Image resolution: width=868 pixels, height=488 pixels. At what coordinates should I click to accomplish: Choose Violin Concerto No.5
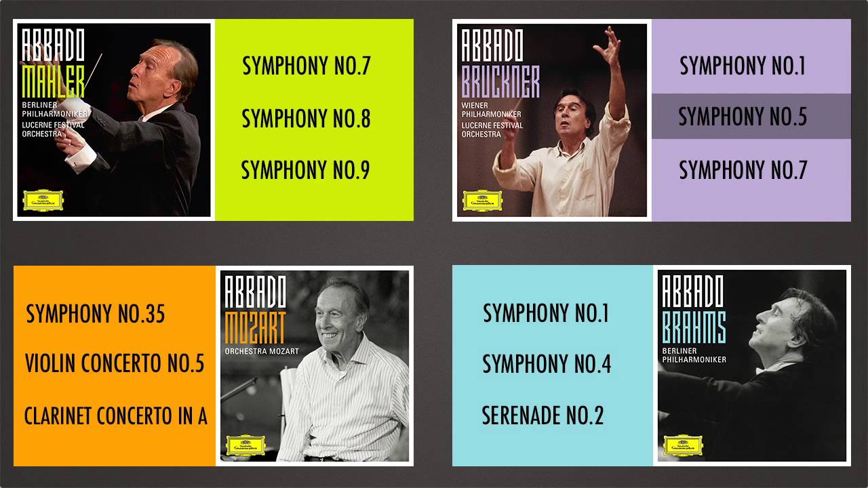coord(115,364)
